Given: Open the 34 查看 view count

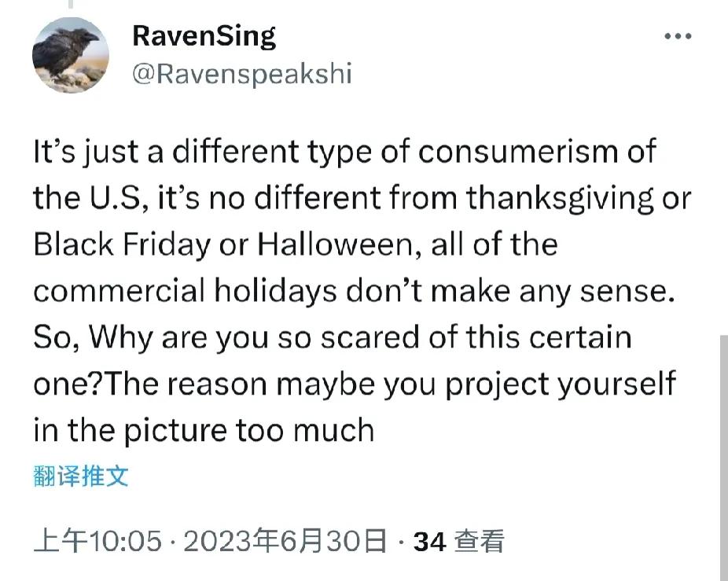Looking at the screenshot, I should pos(458,541).
